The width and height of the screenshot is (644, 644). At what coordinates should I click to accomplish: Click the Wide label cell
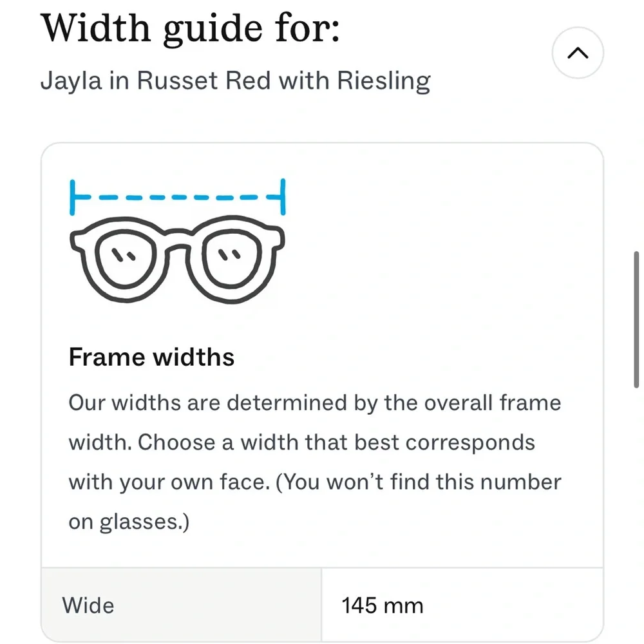(x=88, y=605)
